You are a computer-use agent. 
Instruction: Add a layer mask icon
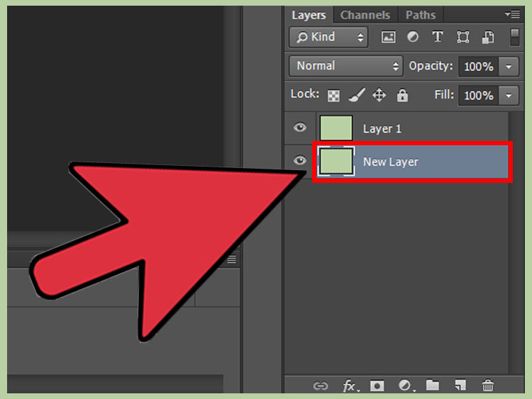point(377,386)
